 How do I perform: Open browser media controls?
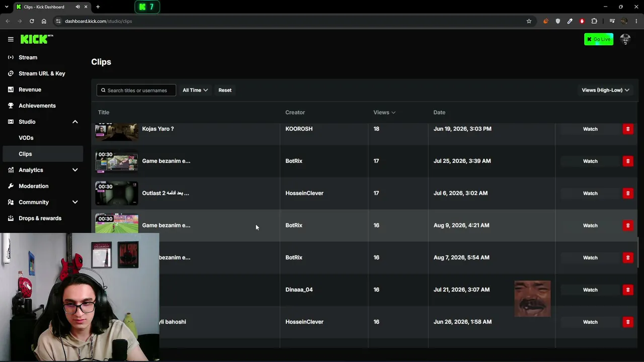coord(612,21)
